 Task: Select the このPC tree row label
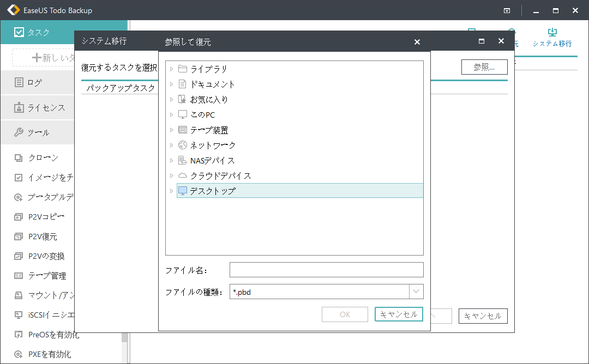click(202, 115)
